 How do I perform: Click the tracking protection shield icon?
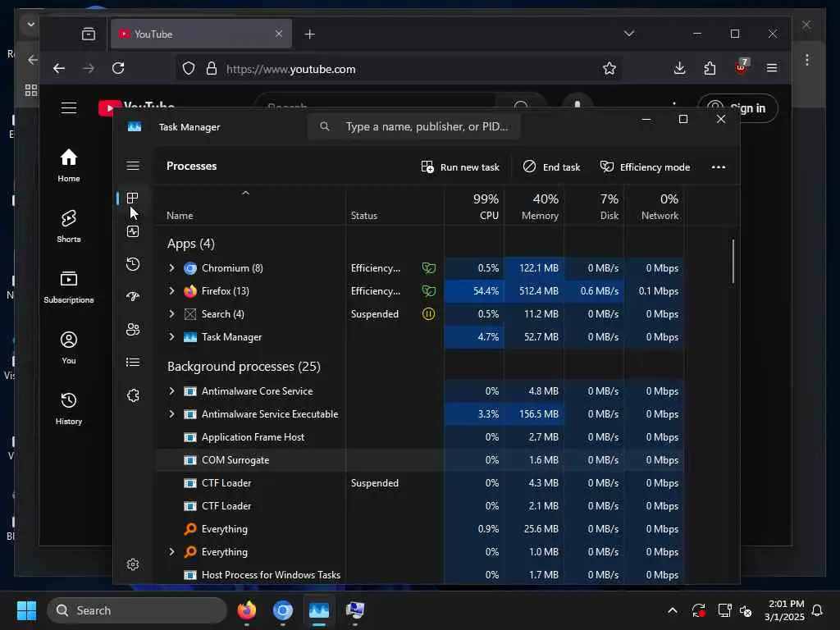189,69
